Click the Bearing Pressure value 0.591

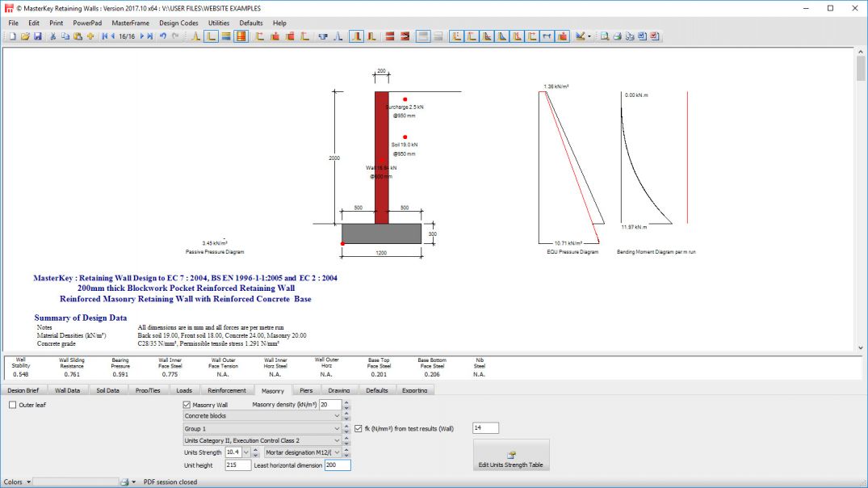[120, 374]
